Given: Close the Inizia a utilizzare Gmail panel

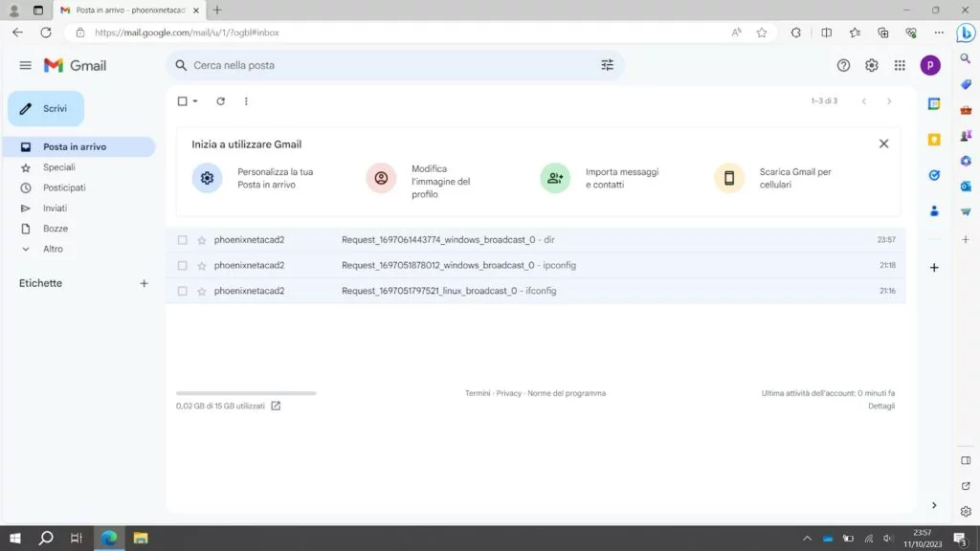Looking at the screenshot, I should click(883, 143).
